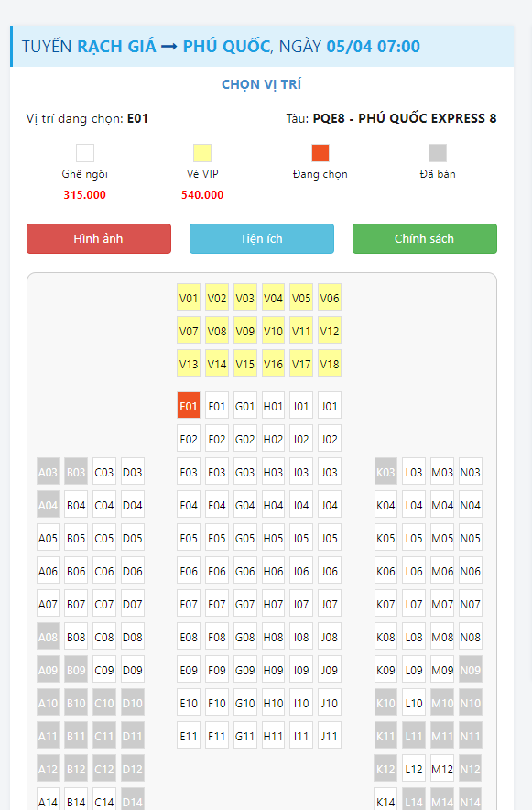This screenshot has width=532, height=810.
Task: Choose seat L10 on the right side
Action: pyautogui.click(x=414, y=703)
